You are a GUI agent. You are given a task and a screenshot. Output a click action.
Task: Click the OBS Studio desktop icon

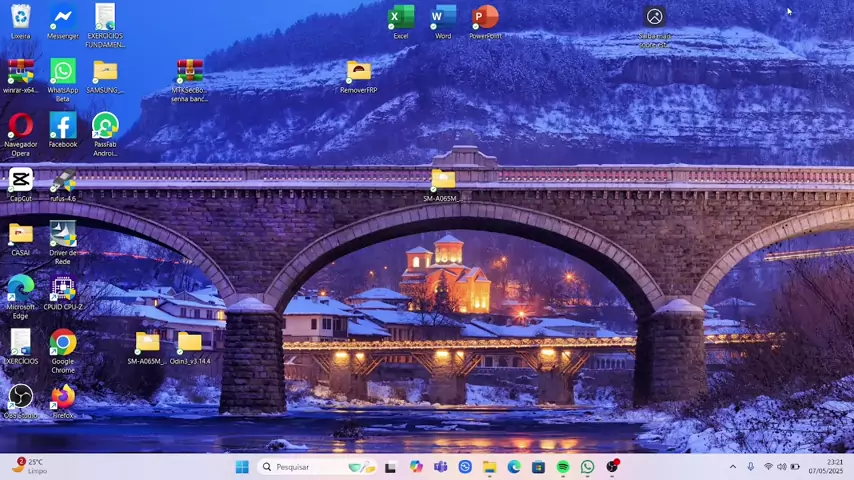click(x=20, y=398)
